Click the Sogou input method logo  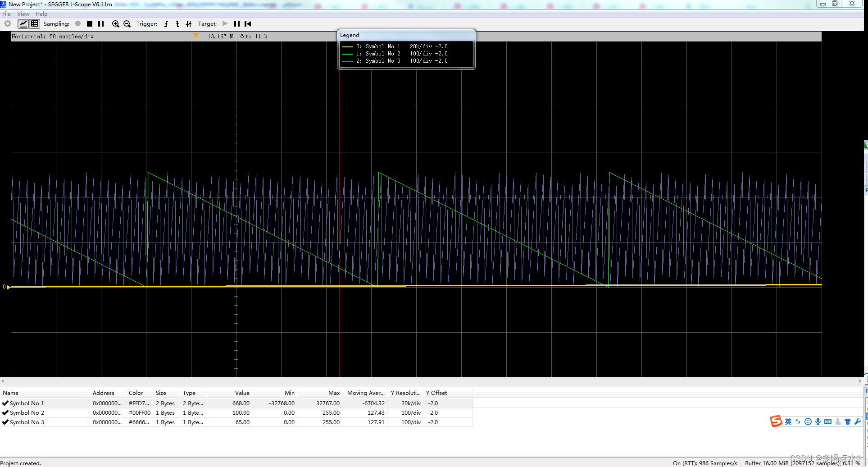pos(776,421)
